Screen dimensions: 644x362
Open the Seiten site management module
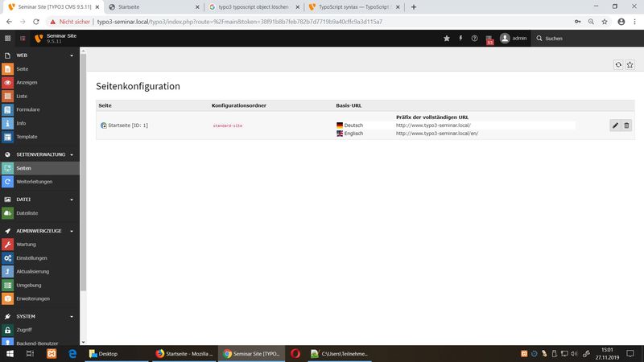[39, 168]
